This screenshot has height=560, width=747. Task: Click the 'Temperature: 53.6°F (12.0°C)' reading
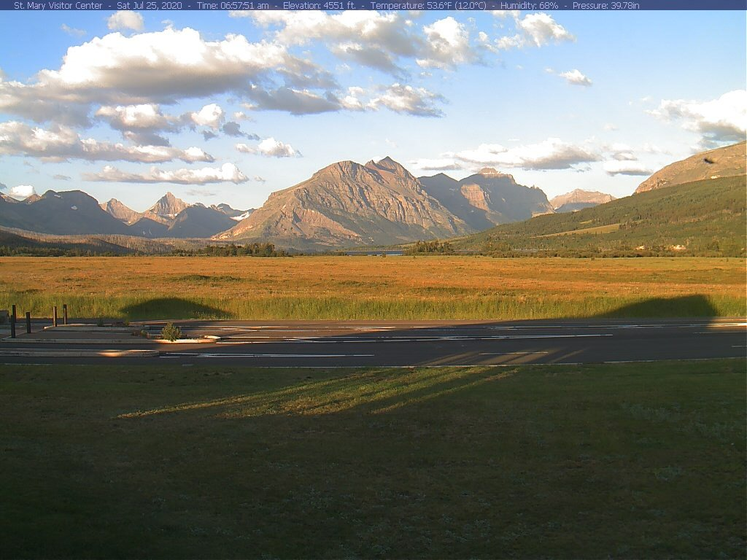tap(428, 6)
